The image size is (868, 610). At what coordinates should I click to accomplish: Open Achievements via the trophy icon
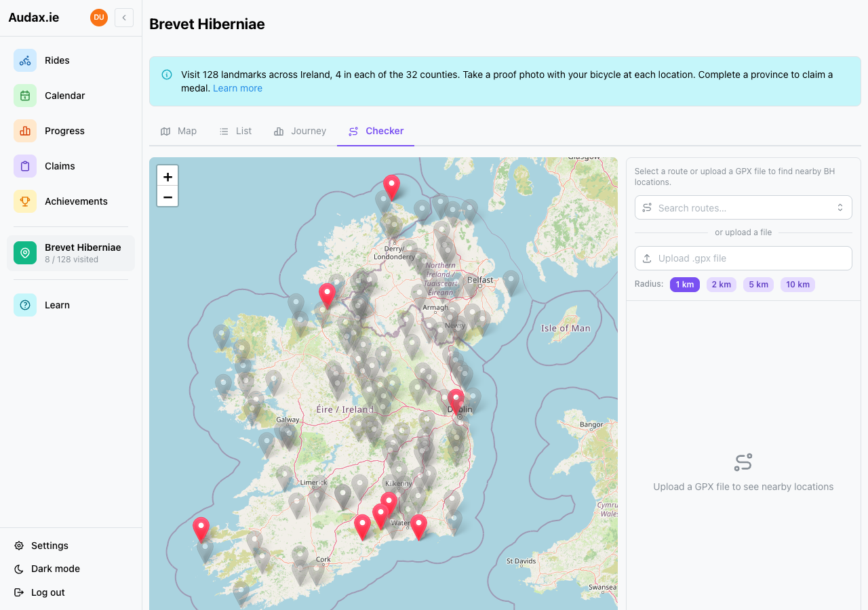pos(25,201)
